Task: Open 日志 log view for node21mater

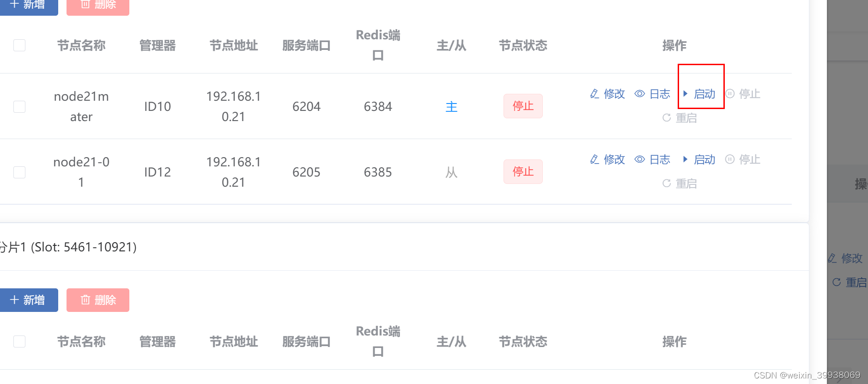Action: tap(652, 94)
